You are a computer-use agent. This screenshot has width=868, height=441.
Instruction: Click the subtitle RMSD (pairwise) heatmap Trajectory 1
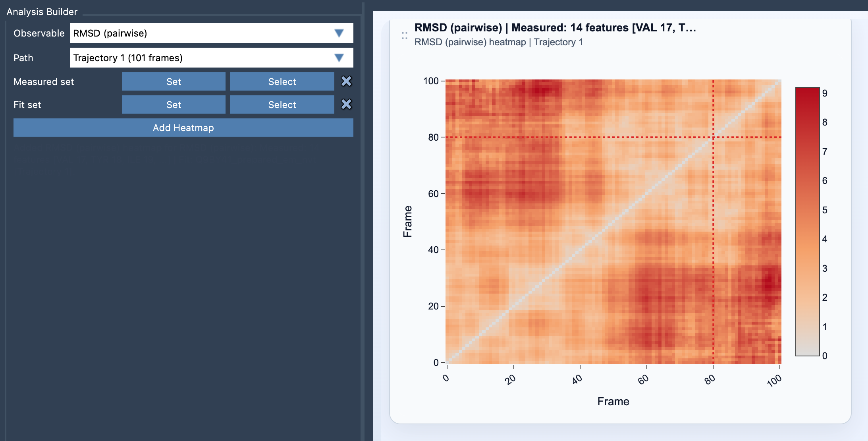(499, 42)
